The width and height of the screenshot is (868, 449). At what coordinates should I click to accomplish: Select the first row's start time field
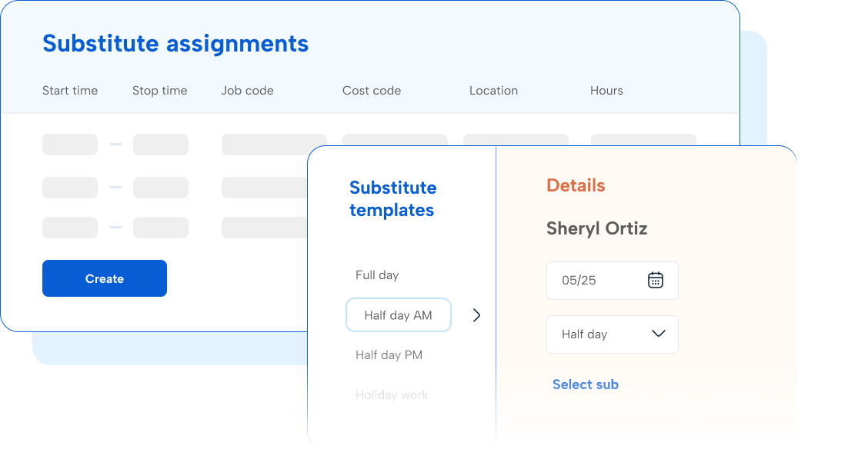coord(70,145)
